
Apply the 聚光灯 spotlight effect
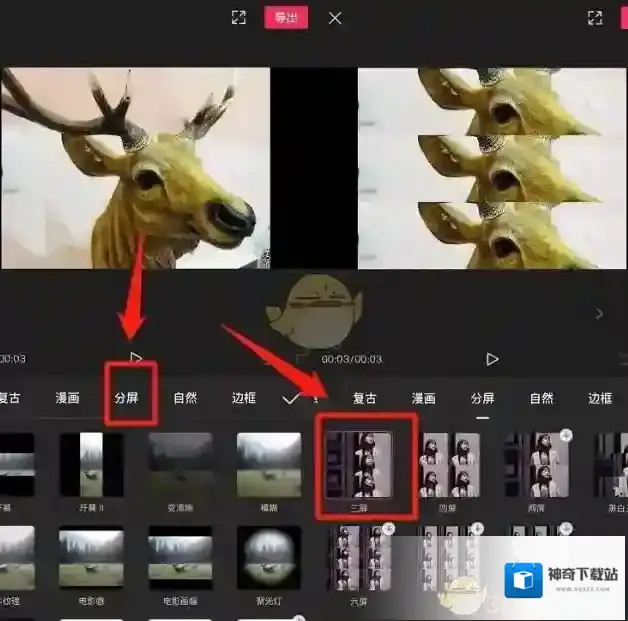point(268,556)
